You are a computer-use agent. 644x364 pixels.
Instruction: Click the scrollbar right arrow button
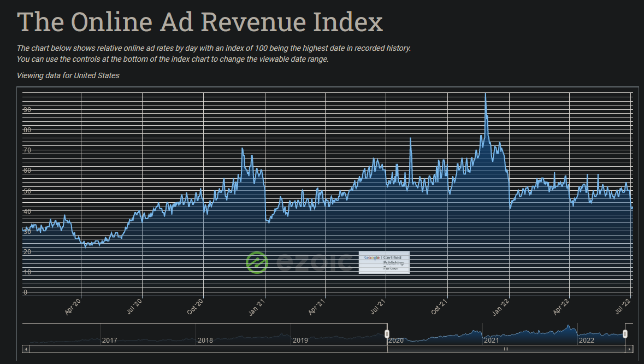(x=629, y=349)
